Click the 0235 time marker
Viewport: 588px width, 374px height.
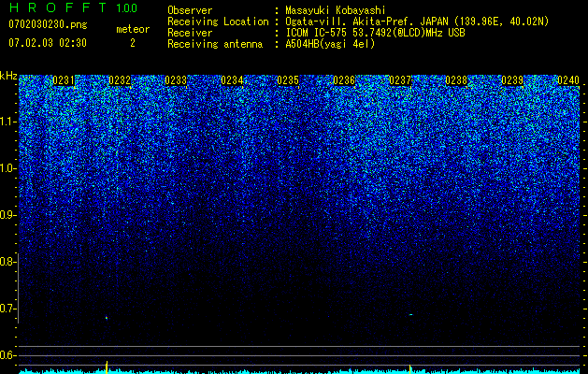(288, 80)
